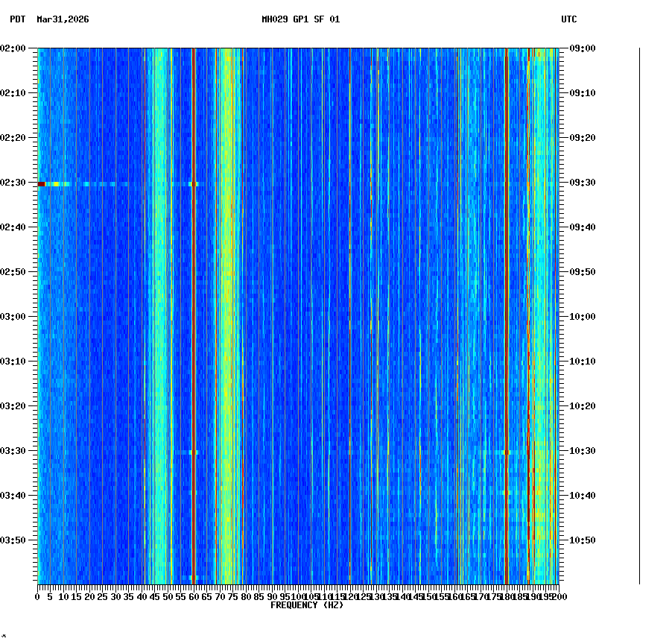Click the bright band near 45 Hz
Viewport: 672px width, 644px height.
tap(157, 298)
